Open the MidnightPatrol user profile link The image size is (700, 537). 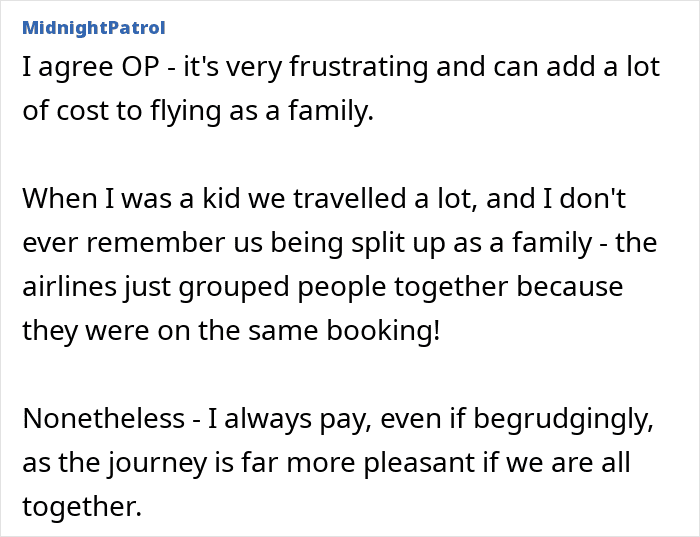(93, 27)
